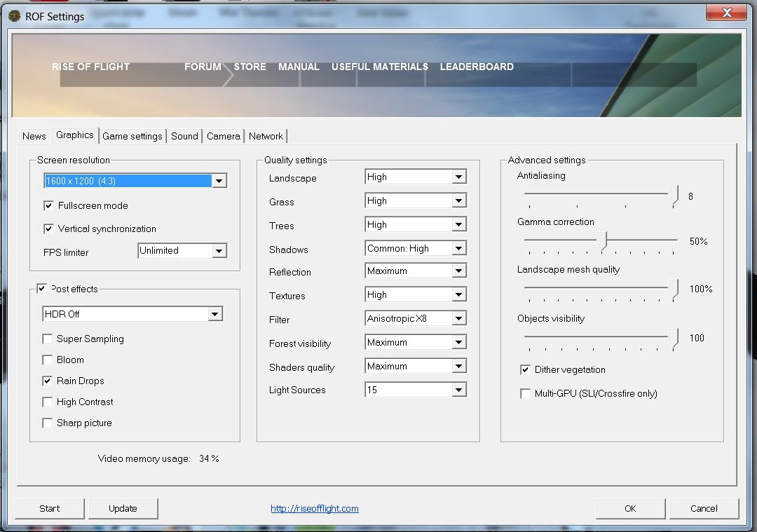757x532 pixels.
Task: Switch to the Game settings tab
Action: [132, 136]
